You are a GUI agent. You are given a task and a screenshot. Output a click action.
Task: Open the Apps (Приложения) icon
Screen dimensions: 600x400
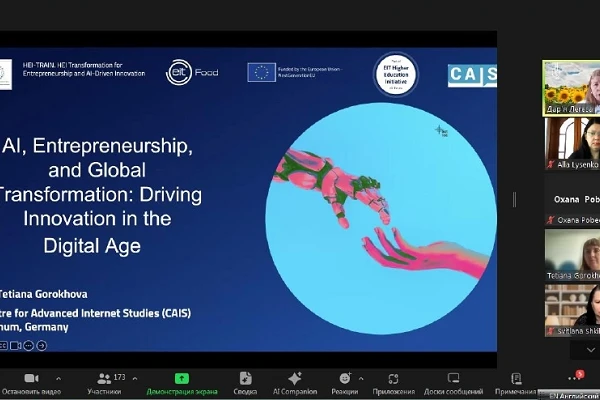click(393, 379)
